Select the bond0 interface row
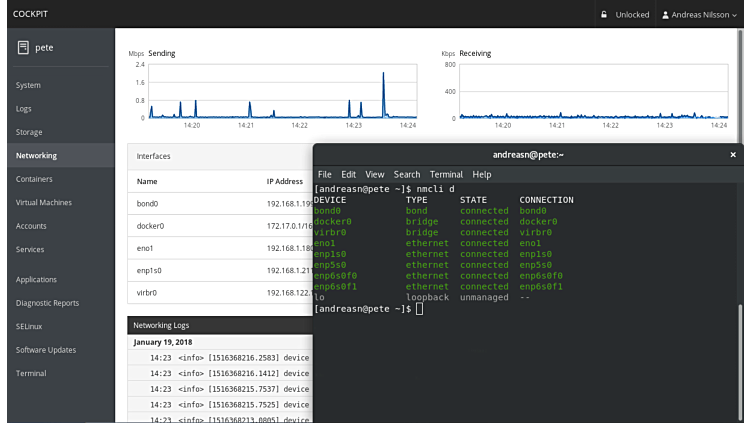The width and height of the screenshot is (752, 423). point(148,204)
